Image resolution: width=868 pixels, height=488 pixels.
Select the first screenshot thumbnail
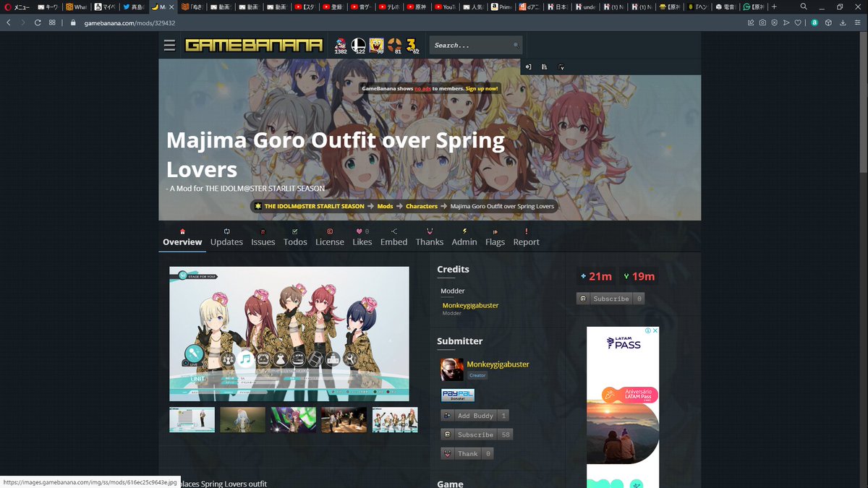192,420
